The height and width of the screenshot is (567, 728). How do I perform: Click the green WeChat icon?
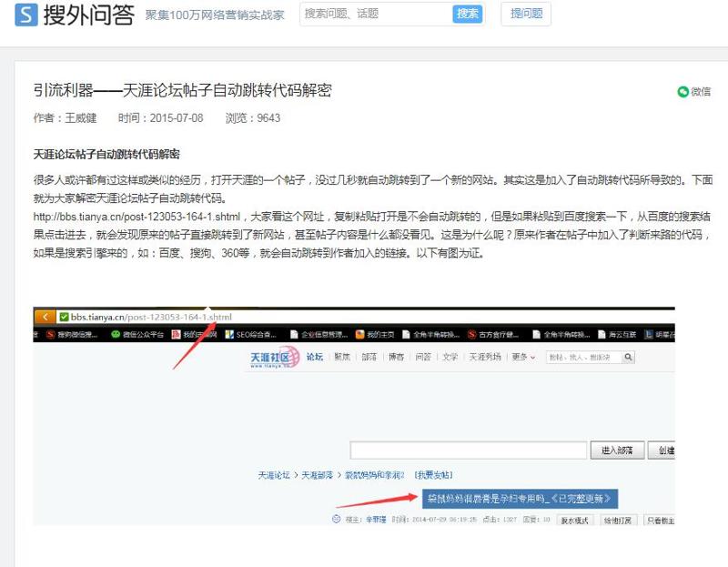(682, 92)
